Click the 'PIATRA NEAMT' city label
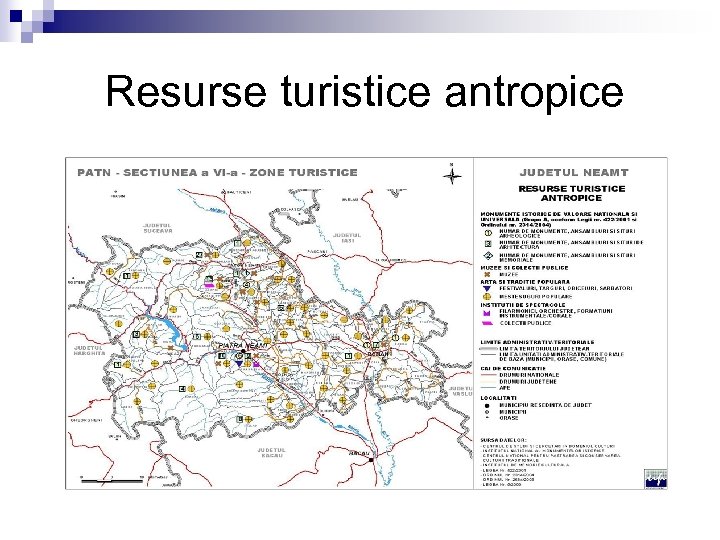 click(x=243, y=345)
